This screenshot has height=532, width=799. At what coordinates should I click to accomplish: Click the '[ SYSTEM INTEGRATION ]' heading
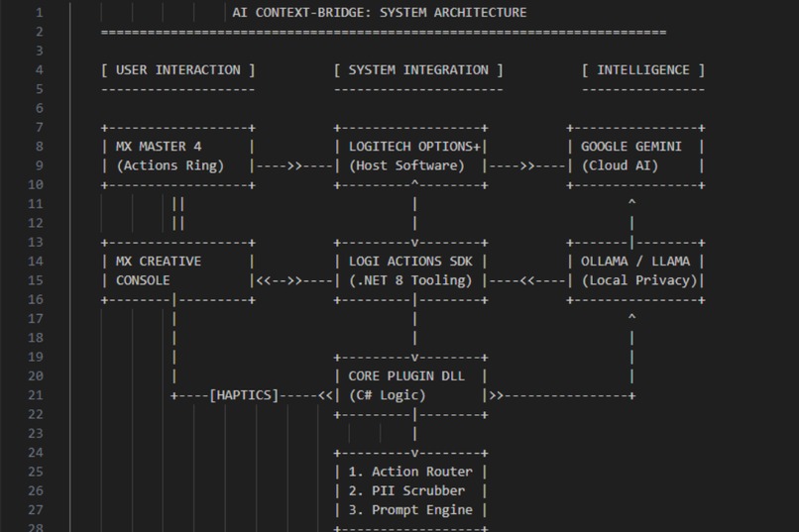(418, 69)
